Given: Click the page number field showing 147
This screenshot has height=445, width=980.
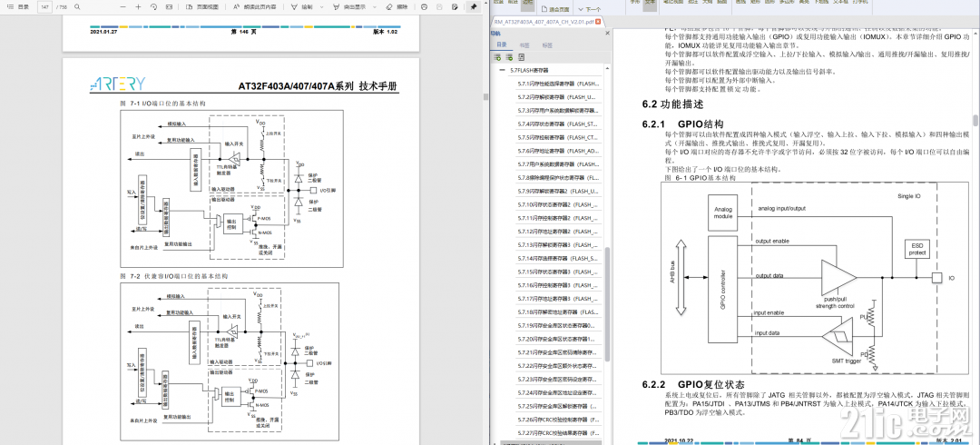Looking at the screenshot, I should point(44,7).
